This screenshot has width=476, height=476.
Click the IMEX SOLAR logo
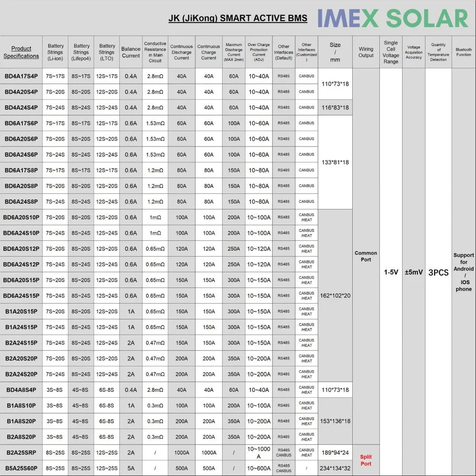(x=393, y=18)
